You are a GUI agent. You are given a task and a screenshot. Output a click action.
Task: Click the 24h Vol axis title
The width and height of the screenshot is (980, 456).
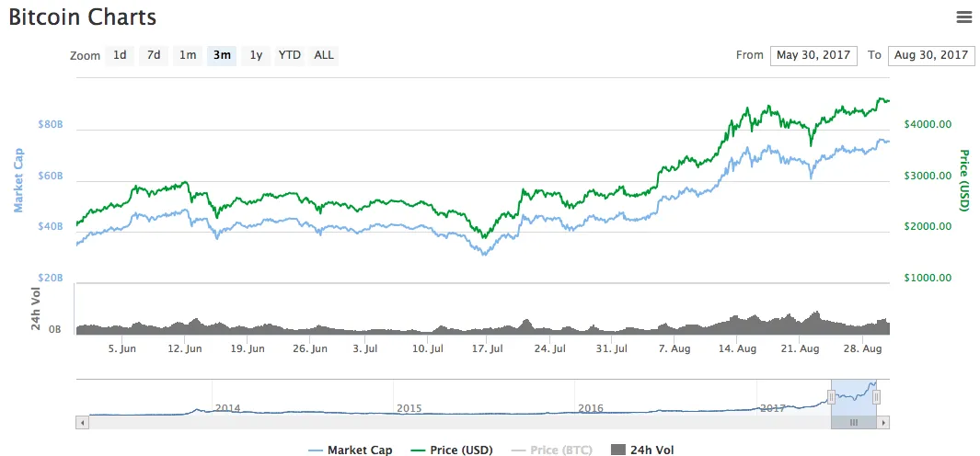36,308
